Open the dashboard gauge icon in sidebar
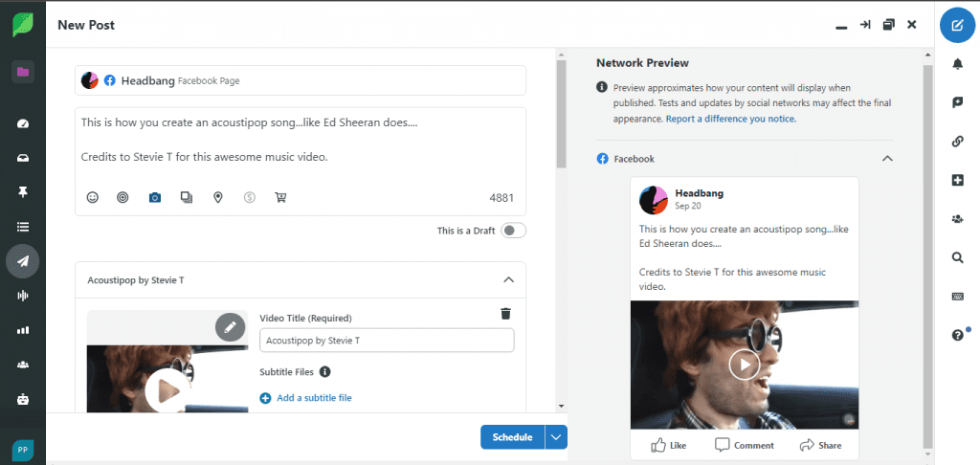The width and height of the screenshot is (980, 465). (x=23, y=123)
